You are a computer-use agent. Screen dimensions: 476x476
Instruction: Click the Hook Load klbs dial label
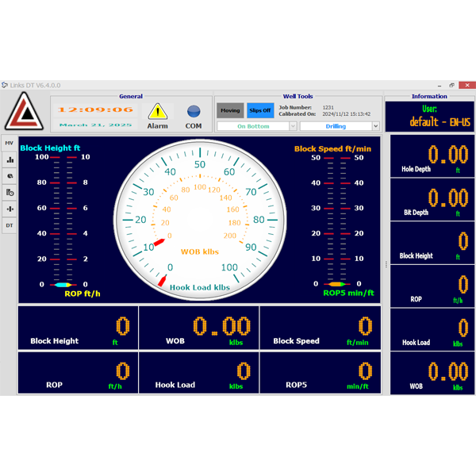point(200,287)
